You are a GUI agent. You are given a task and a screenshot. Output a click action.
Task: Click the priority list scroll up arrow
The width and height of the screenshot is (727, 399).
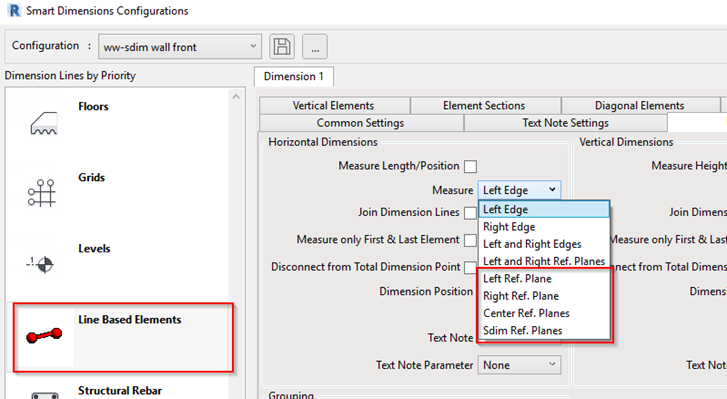[x=236, y=96]
